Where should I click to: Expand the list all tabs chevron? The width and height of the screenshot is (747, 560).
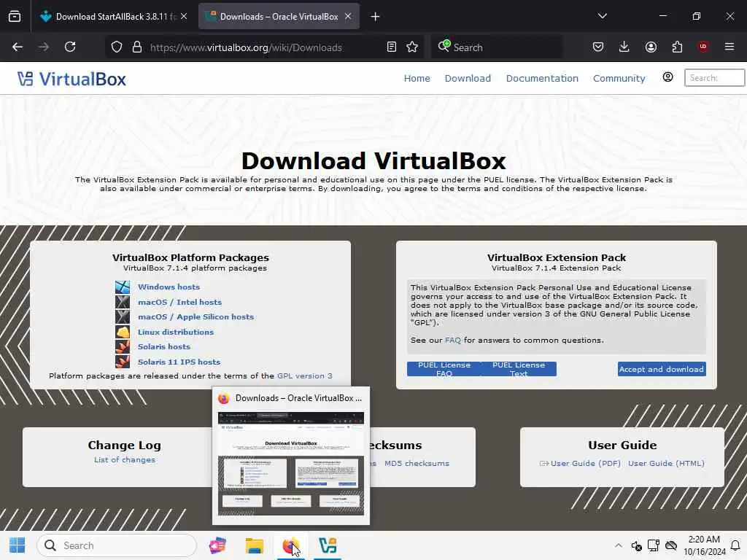pos(603,16)
